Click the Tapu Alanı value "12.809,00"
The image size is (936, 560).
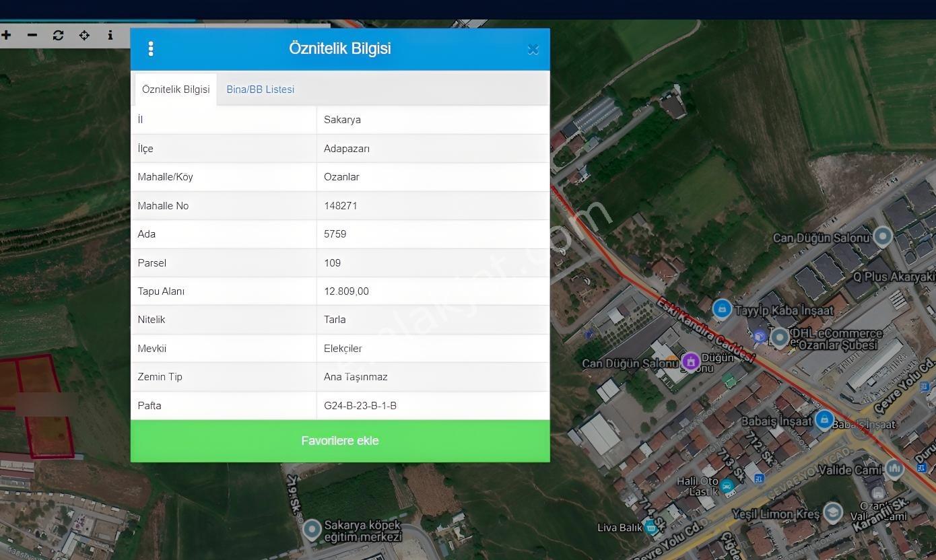point(346,291)
